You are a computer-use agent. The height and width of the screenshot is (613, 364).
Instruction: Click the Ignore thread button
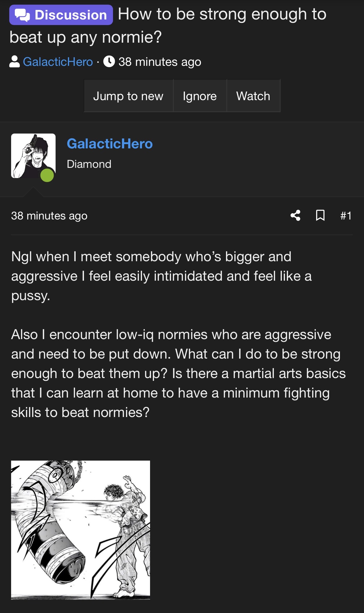[x=200, y=96]
